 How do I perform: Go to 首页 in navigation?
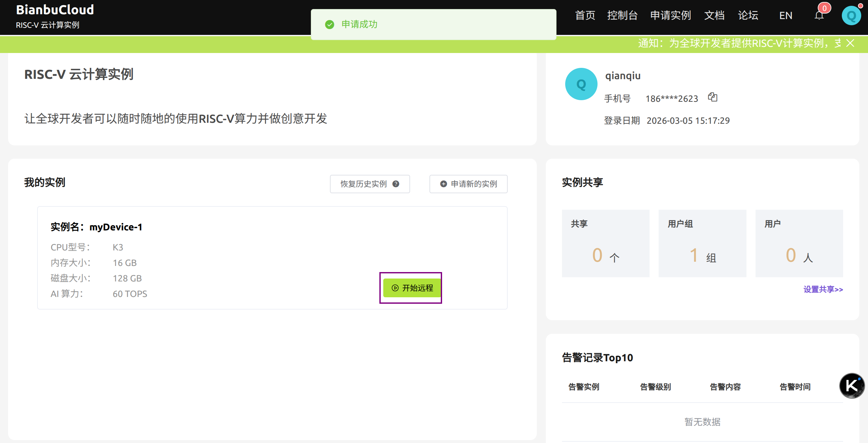pos(585,16)
